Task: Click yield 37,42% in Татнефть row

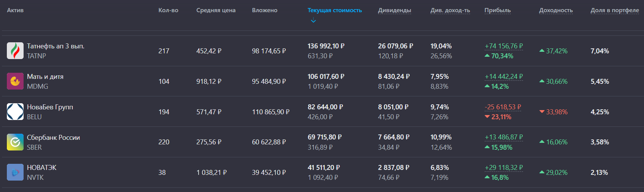Action: pyautogui.click(x=553, y=51)
